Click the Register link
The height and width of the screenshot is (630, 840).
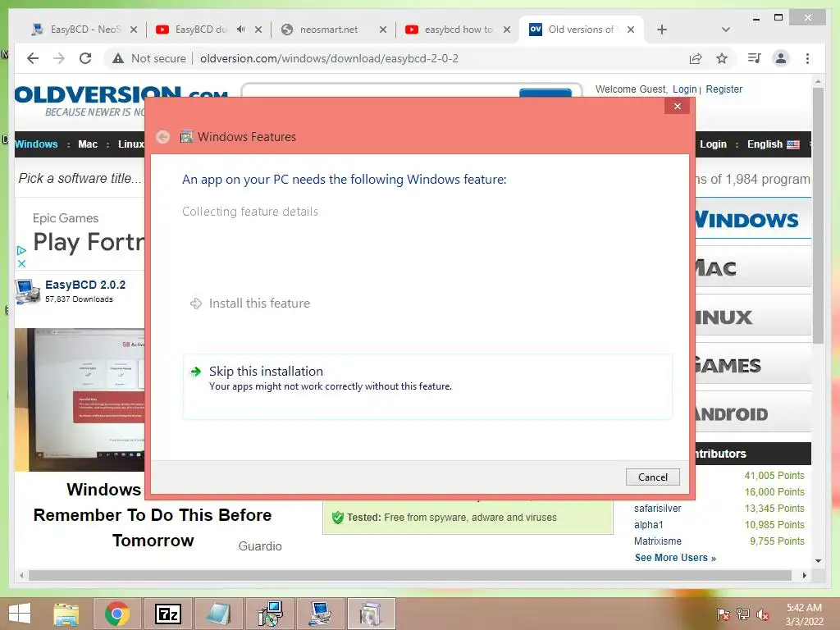point(724,89)
